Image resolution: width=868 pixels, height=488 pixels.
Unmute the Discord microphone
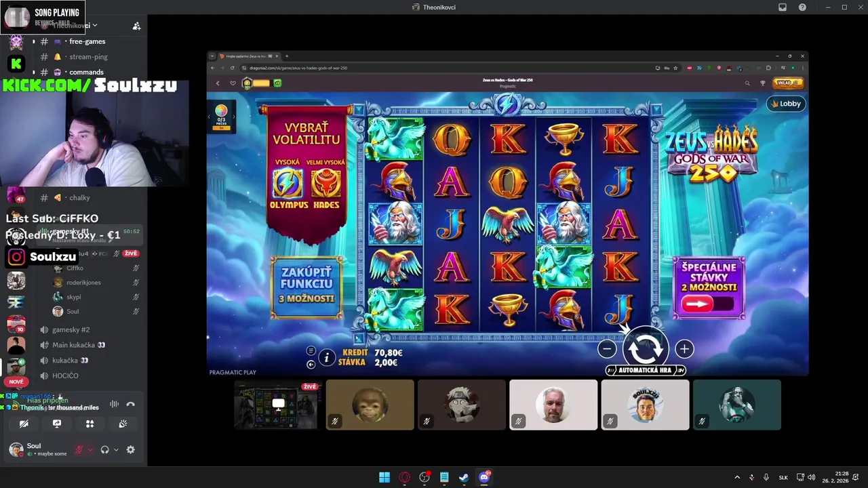79,450
